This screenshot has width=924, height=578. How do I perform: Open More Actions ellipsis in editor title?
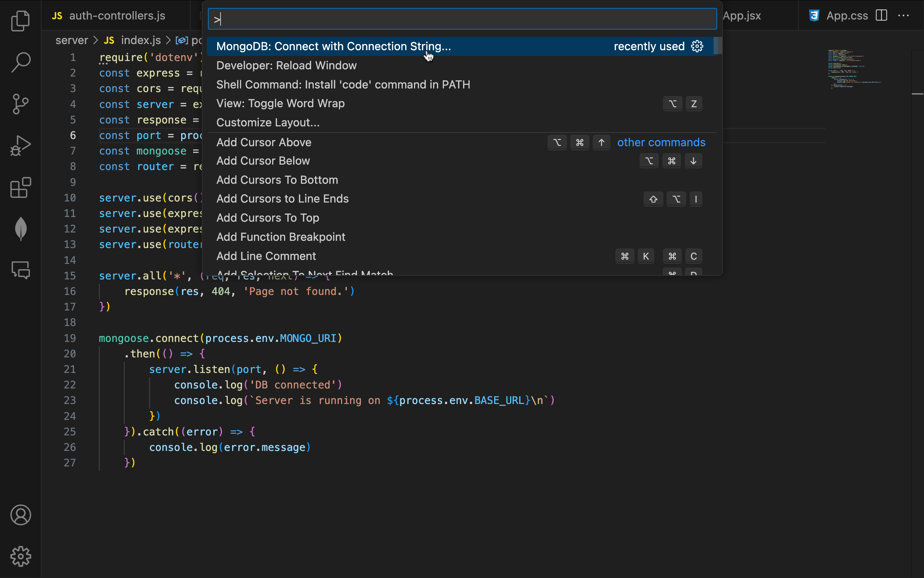(903, 15)
